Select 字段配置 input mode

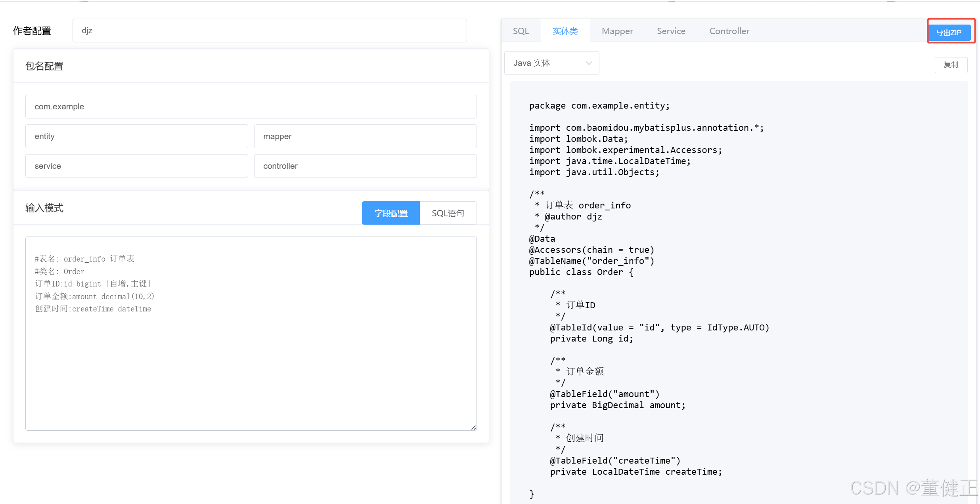point(390,213)
